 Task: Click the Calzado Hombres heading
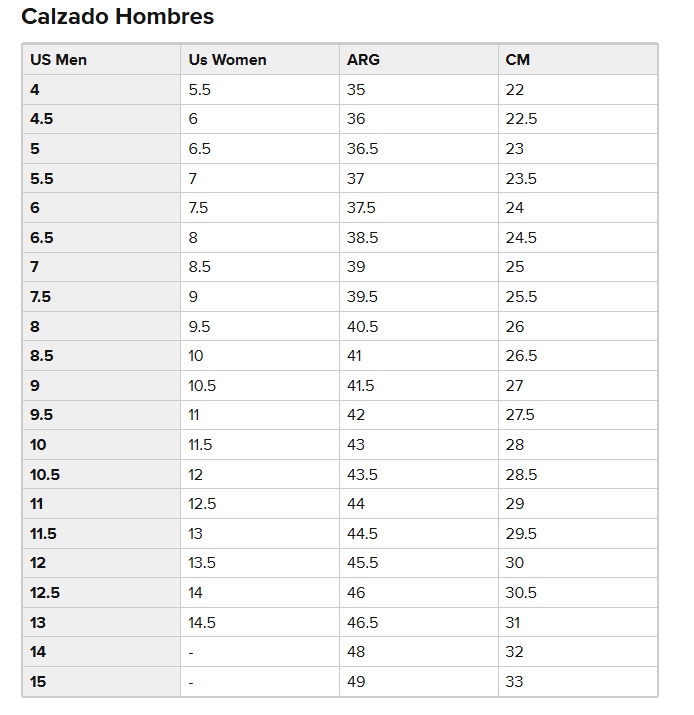pyautogui.click(x=118, y=16)
